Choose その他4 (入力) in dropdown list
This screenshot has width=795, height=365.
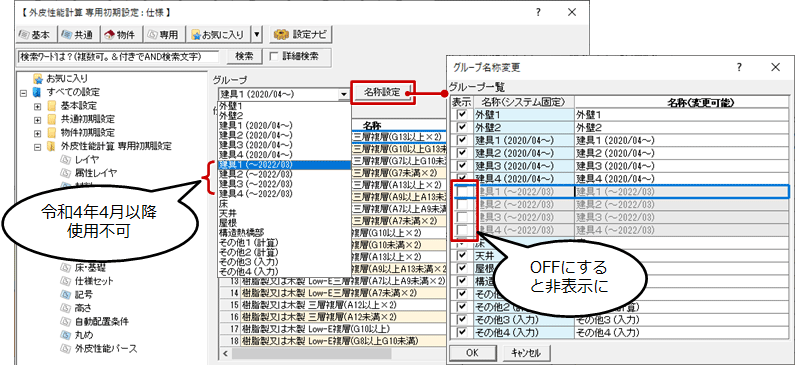pyautogui.click(x=284, y=272)
